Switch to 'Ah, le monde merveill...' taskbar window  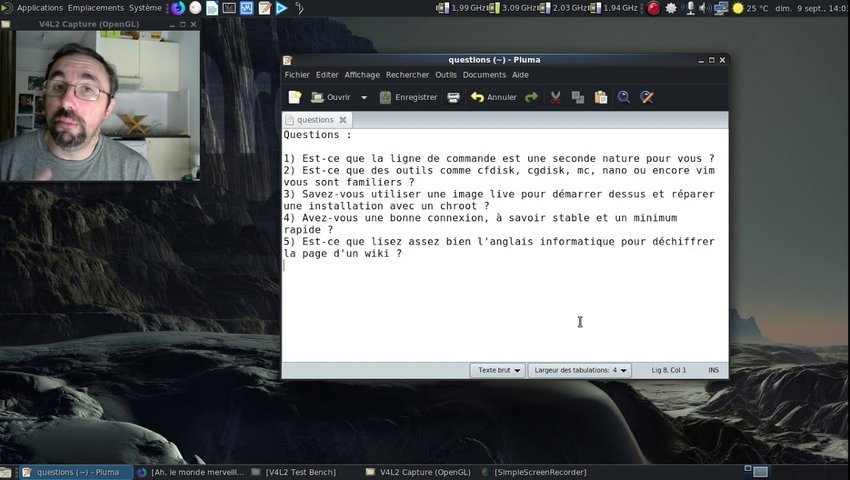190,472
